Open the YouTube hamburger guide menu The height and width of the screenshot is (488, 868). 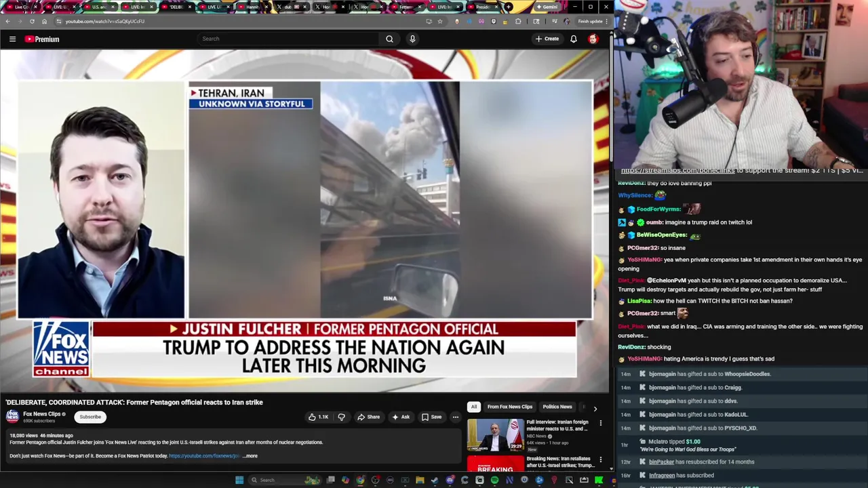pos(12,39)
